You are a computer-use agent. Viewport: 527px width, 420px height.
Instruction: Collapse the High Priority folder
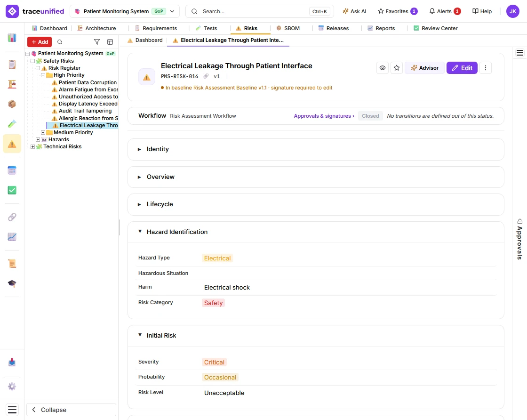point(43,75)
